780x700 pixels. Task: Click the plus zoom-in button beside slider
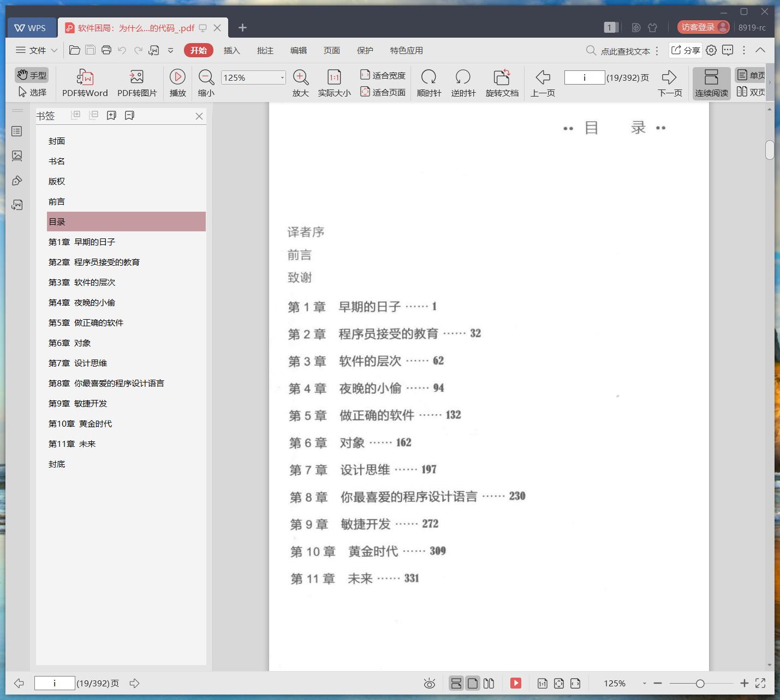744,683
